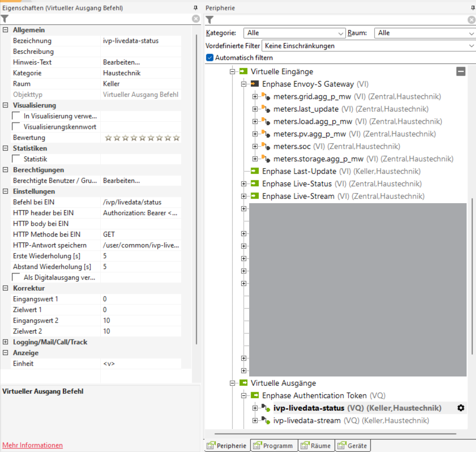Viewport: 476px width, 452px height.
Task: Click the Peripherie tree vertical scrollbar
Action: coord(472,276)
